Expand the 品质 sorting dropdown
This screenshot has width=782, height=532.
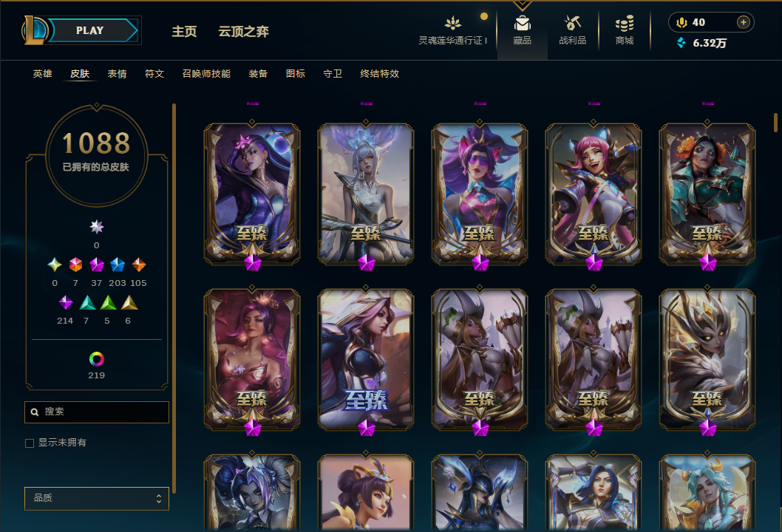[97, 498]
